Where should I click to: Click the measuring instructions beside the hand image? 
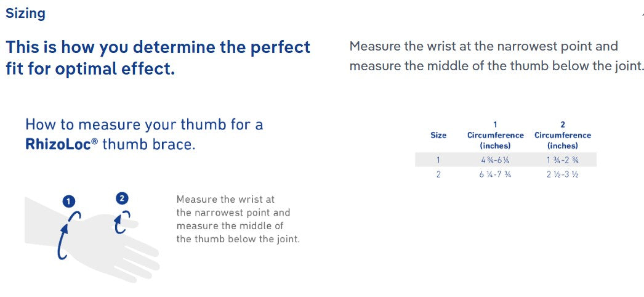tap(237, 219)
